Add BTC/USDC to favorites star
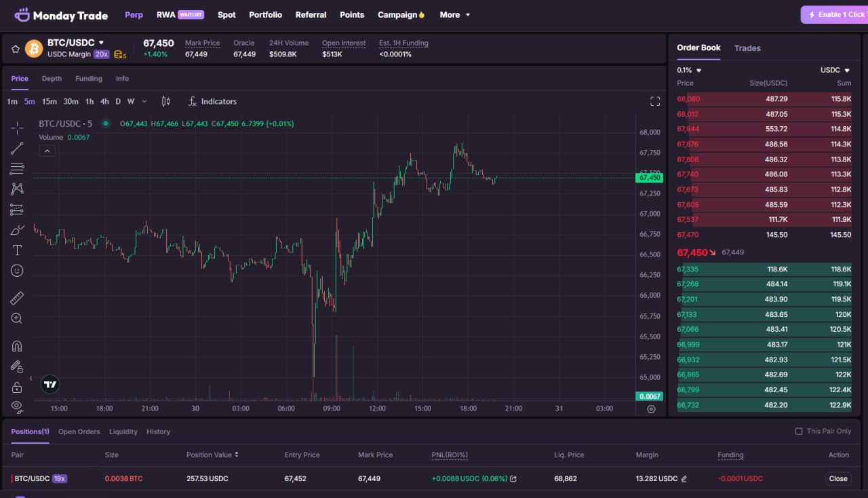The image size is (868, 498). (16, 49)
